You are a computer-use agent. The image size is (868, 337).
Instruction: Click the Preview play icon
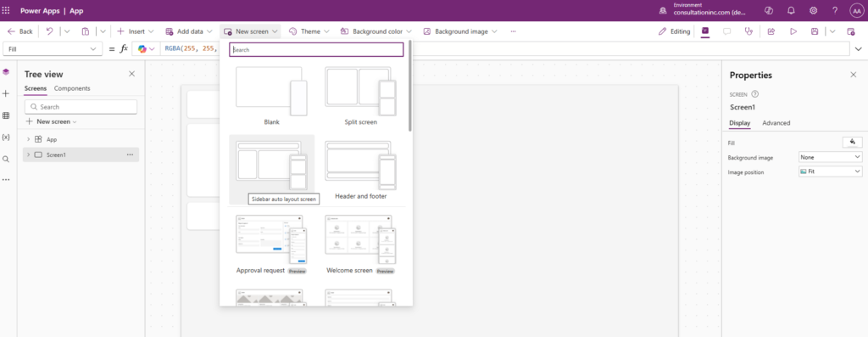793,31
